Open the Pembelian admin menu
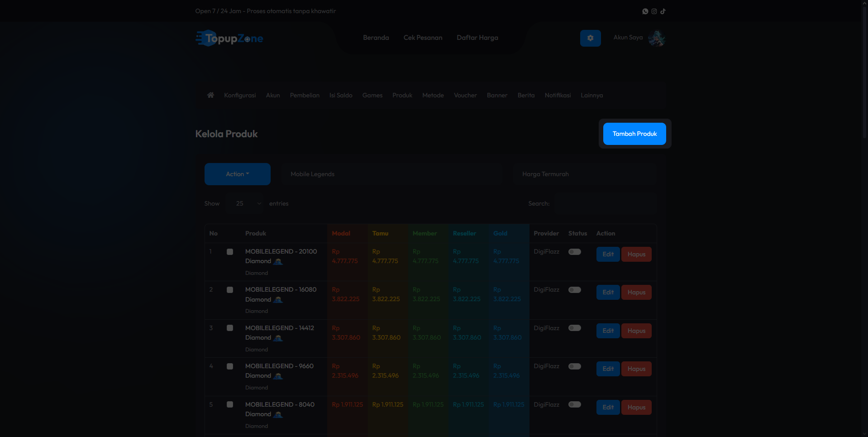Image resolution: width=868 pixels, height=437 pixels. (305, 95)
